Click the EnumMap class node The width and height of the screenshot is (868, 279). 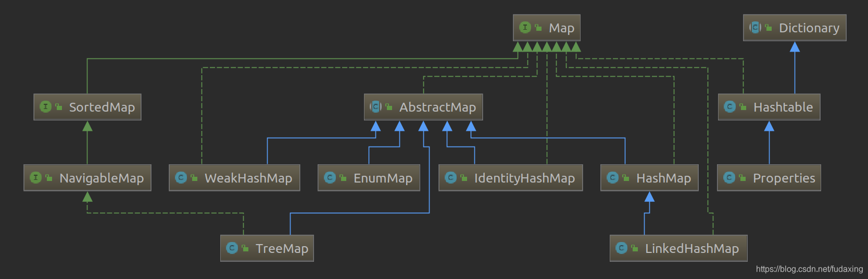(x=369, y=178)
